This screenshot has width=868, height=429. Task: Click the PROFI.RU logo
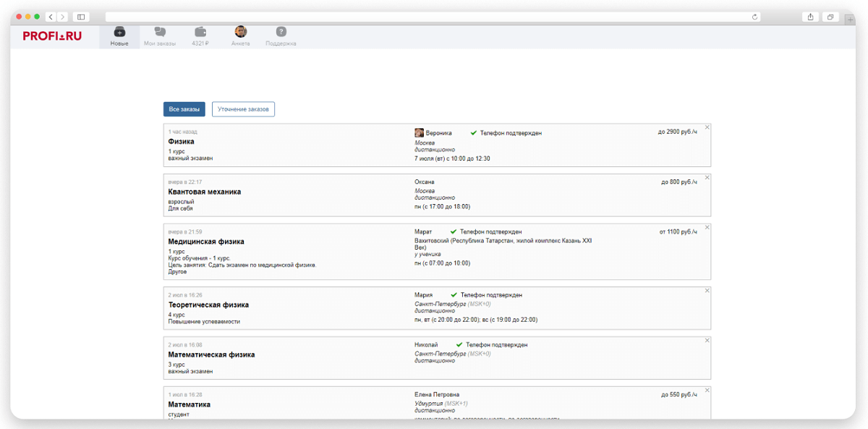[x=52, y=35]
